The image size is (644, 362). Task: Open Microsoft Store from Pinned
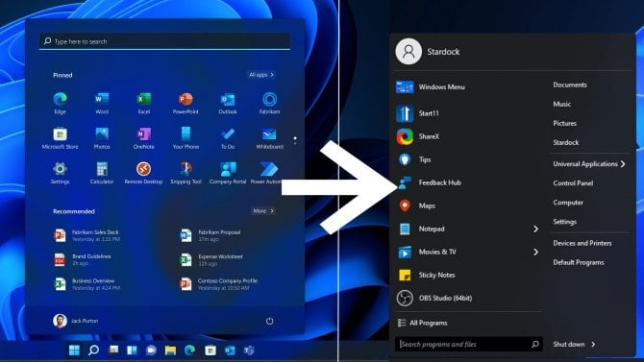(60, 138)
